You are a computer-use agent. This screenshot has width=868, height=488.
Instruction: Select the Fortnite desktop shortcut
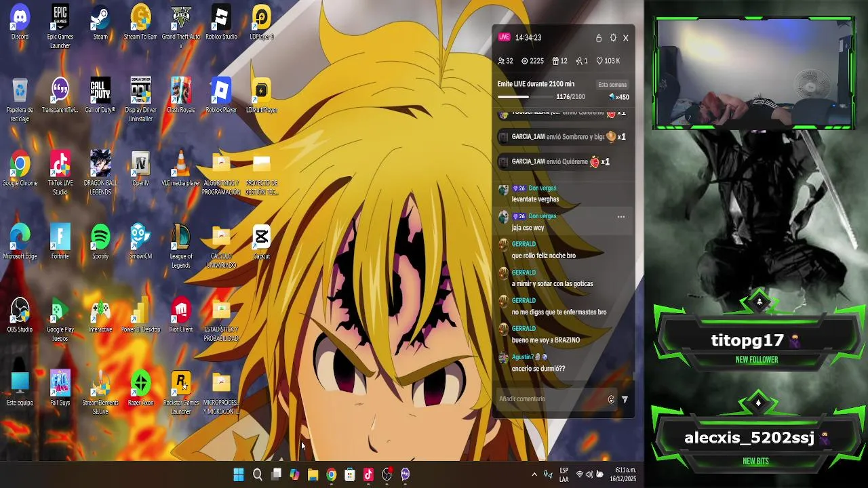[60, 242]
